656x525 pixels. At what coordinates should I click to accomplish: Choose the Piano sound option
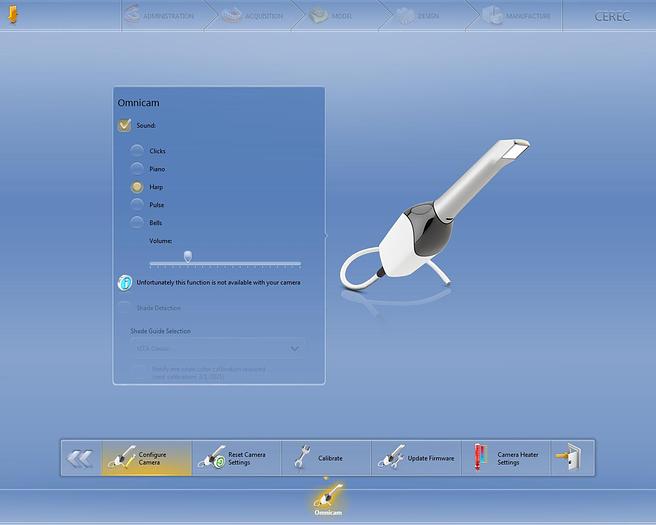tap(136, 169)
